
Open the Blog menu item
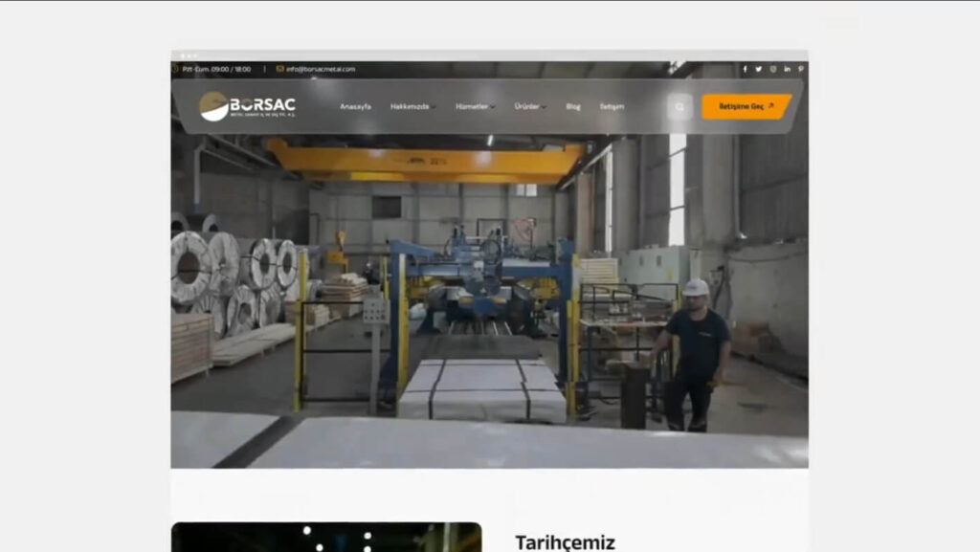(573, 107)
